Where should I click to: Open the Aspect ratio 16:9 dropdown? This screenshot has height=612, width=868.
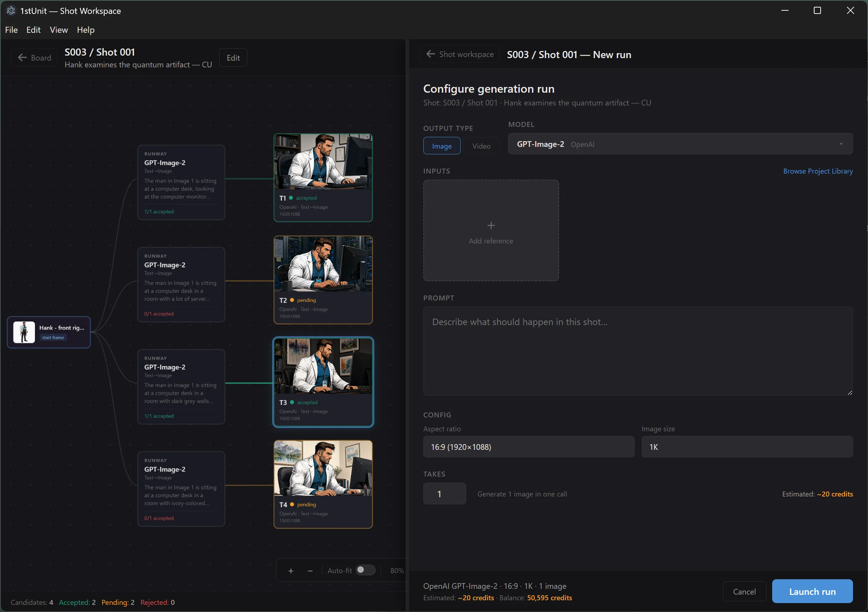[x=528, y=447]
